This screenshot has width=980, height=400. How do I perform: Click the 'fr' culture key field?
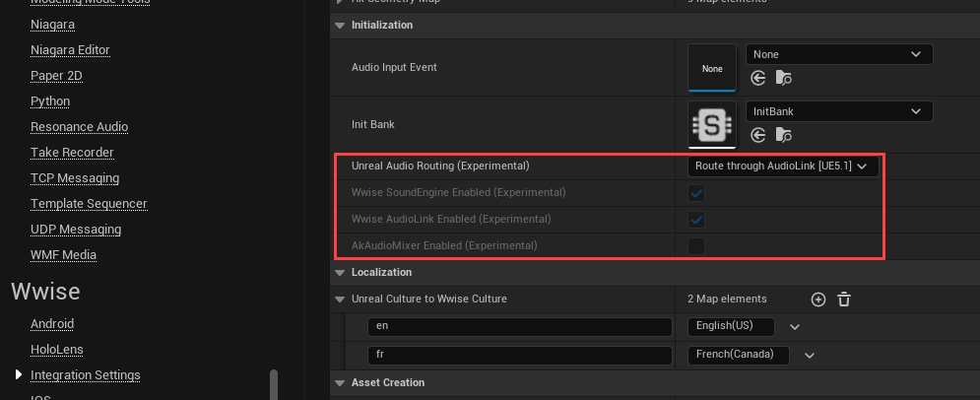click(x=520, y=355)
